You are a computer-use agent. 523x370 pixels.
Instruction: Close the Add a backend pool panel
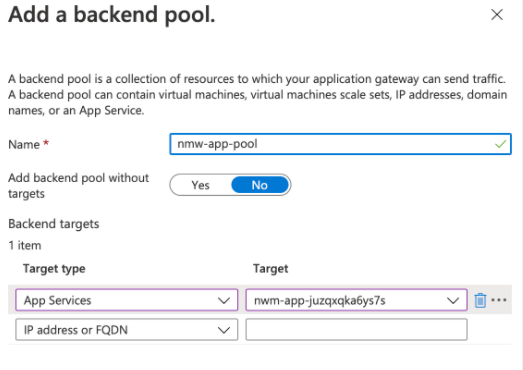497,15
